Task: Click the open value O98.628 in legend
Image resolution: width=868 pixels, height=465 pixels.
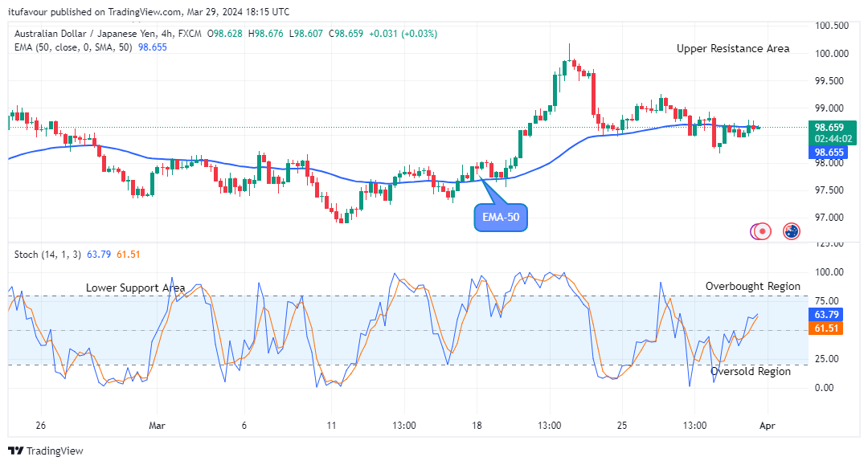Action: [x=225, y=34]
